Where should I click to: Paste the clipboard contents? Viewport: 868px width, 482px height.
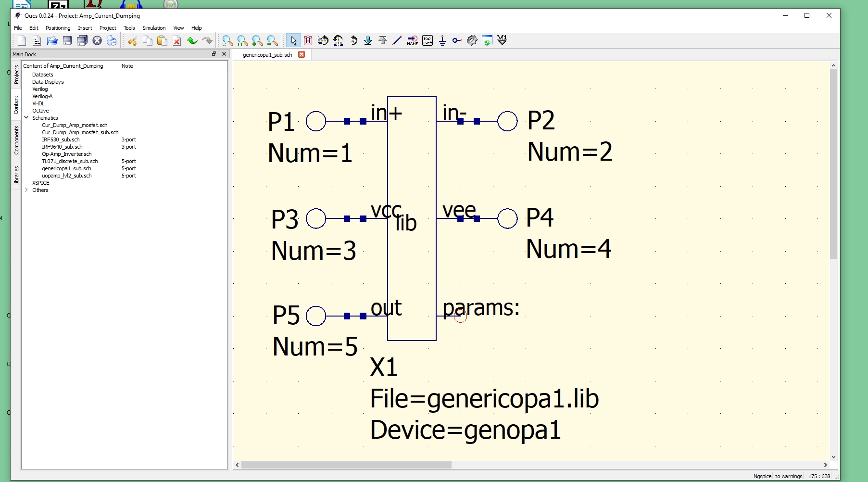[162, 40]
